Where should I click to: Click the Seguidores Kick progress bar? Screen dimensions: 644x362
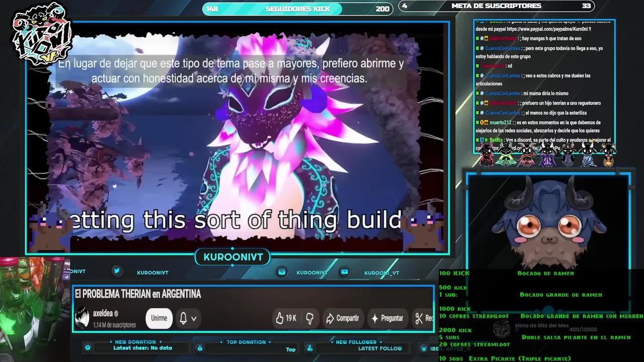tap(297, 9)
